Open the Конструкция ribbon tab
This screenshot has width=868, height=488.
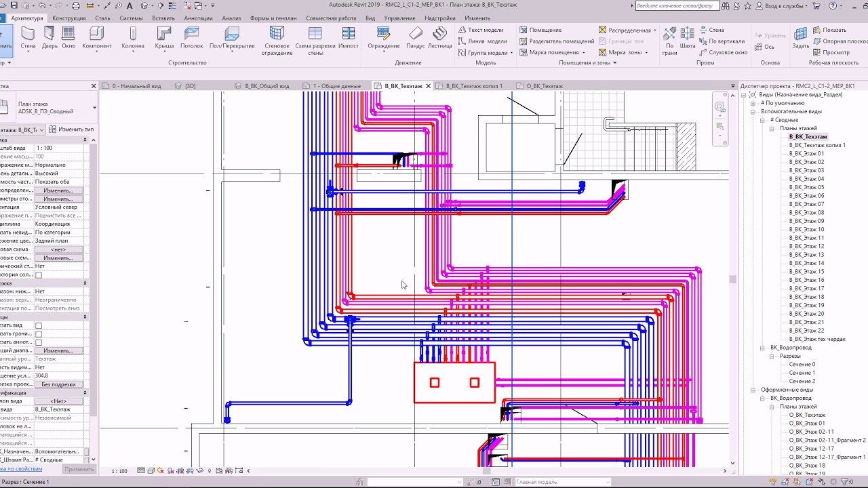tap(69, 18)
